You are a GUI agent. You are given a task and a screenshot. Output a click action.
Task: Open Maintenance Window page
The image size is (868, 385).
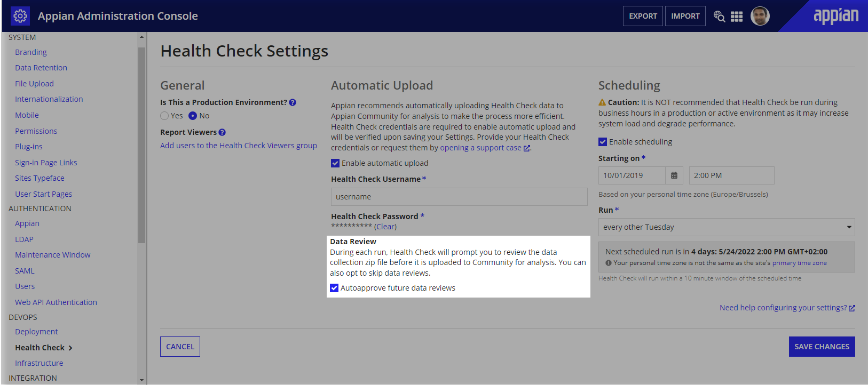[53, 255]
